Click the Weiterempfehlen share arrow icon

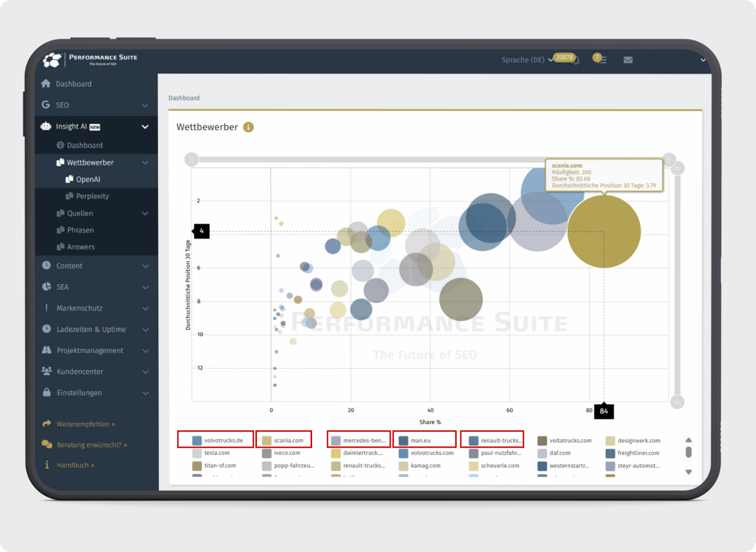(47, 423)
